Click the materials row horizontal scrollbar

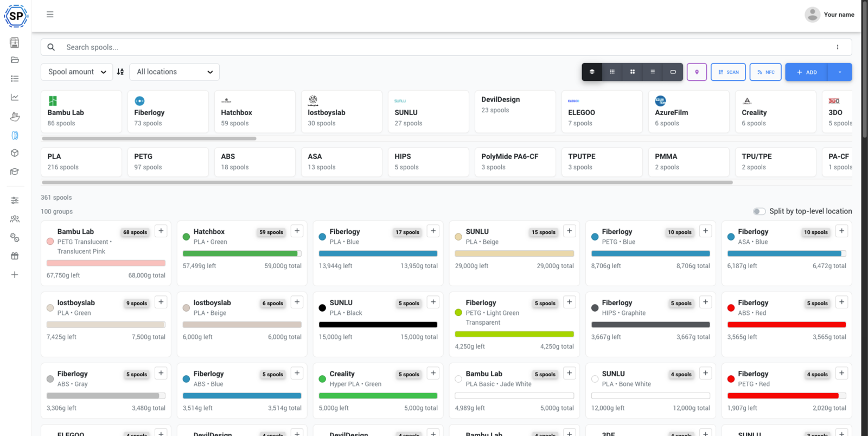pos(387,182)
